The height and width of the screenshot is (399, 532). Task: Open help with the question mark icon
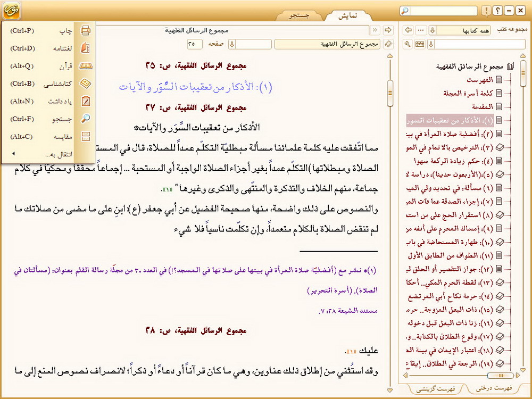pyautogui.click(x=498, y=11)
